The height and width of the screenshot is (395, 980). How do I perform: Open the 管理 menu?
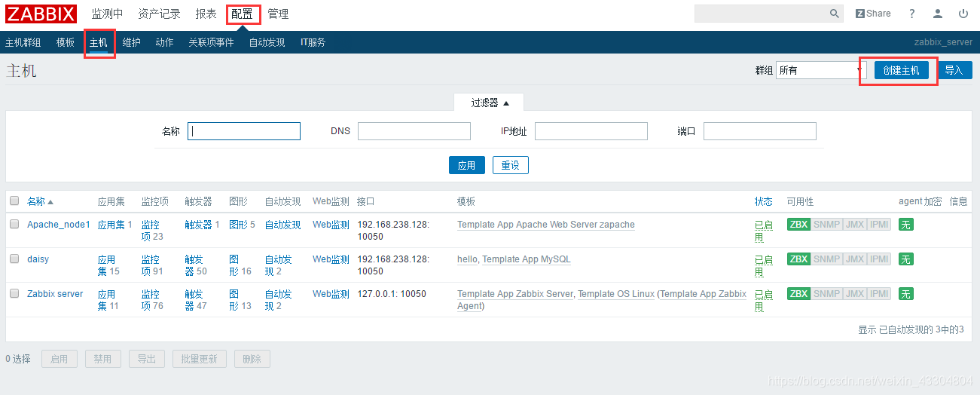click(278, 14)
